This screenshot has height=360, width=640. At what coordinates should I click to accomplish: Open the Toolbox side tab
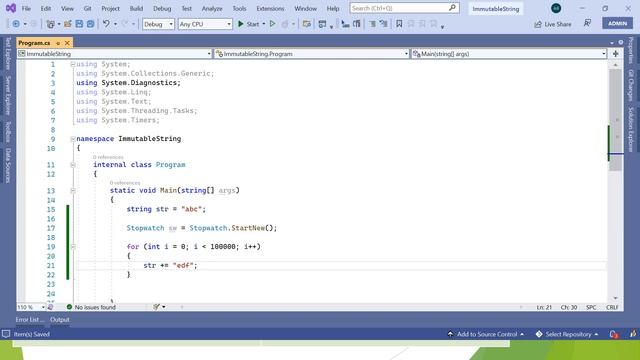[8, 132]
